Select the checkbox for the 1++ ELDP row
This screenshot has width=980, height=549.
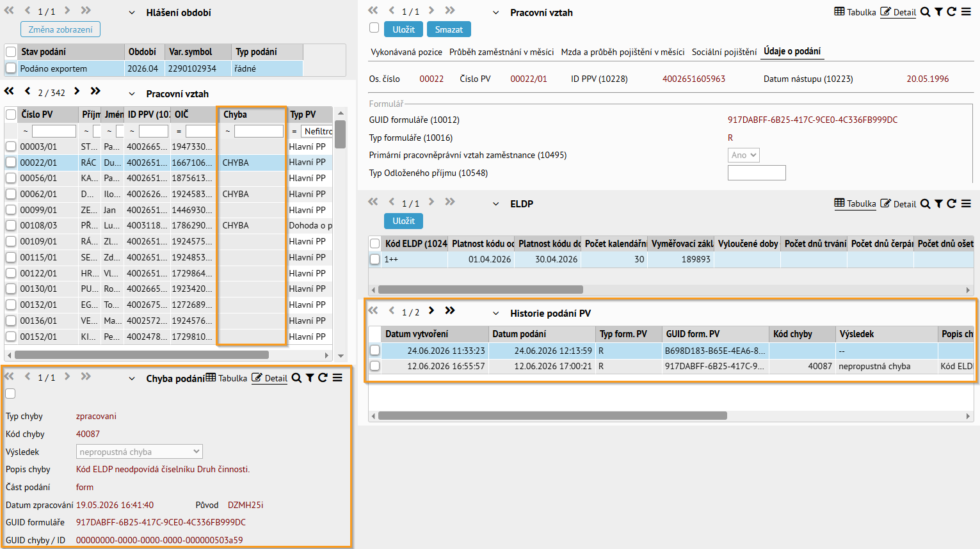coord(375,259)
